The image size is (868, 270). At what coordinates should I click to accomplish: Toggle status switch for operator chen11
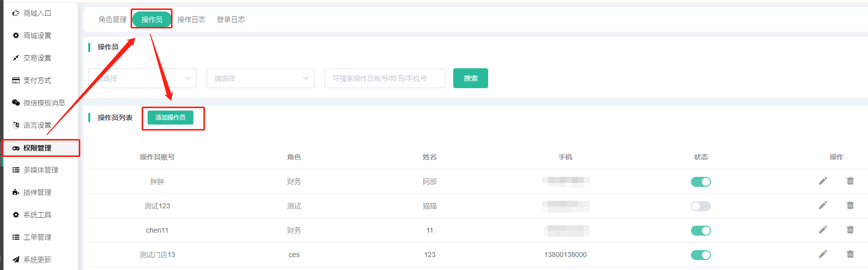pos(700,231)
